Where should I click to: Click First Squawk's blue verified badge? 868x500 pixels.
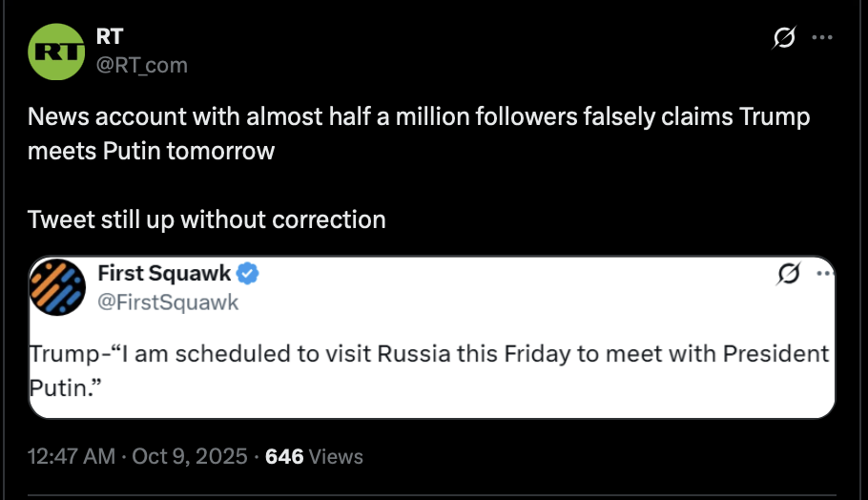pyautogui.click(x=248, y=274)
